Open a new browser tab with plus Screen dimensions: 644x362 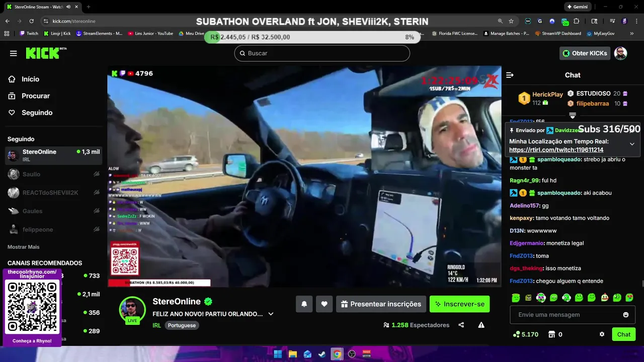[x=89, y=7]
